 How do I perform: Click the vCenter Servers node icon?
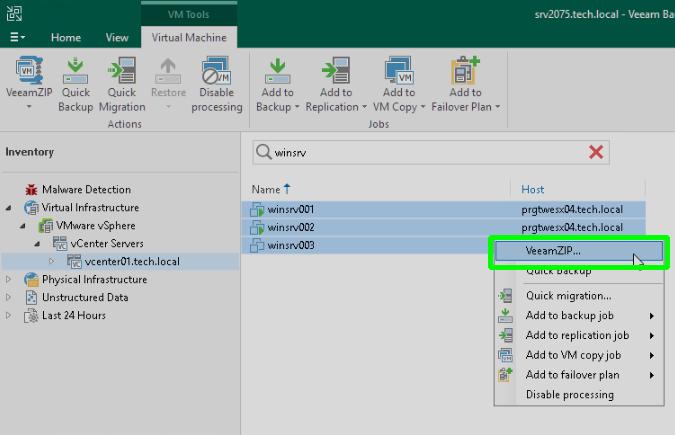(60, 243)
